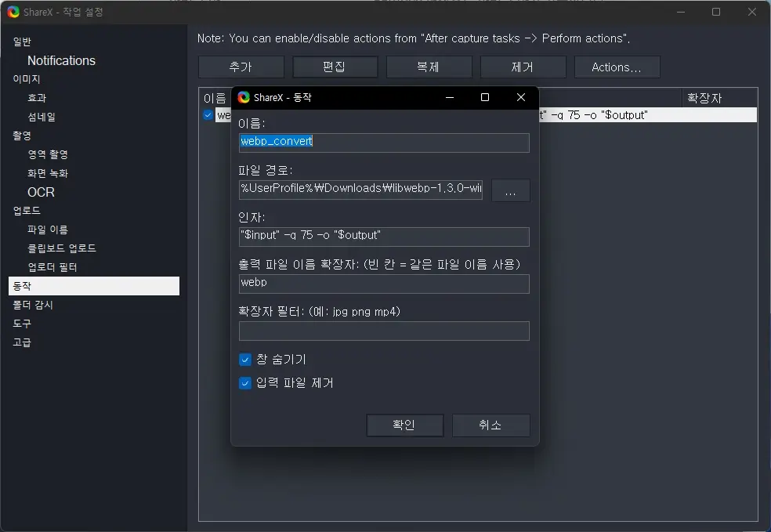Screen dimensions: 771x532
Task: Maximize the 작업 설정 window
Action: click(x=716, y=12)
